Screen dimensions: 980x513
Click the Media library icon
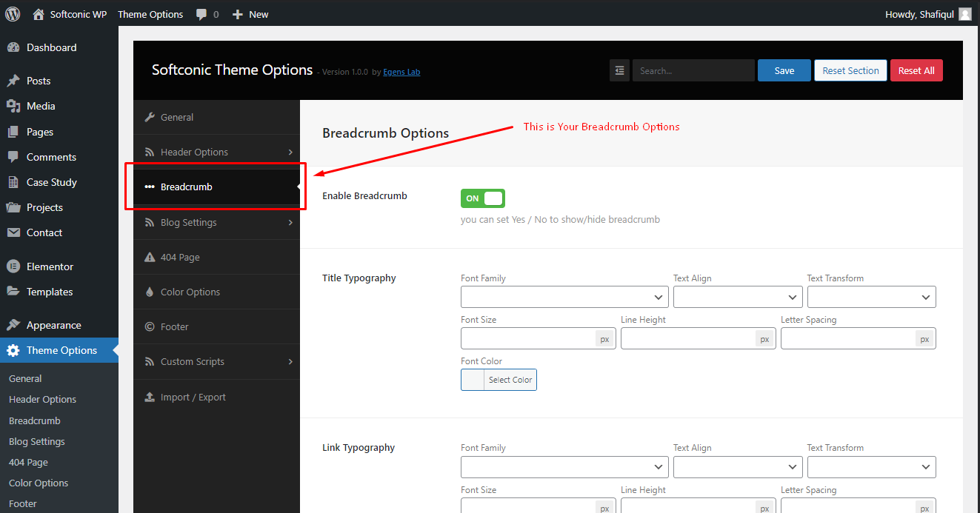coord(13,106)
